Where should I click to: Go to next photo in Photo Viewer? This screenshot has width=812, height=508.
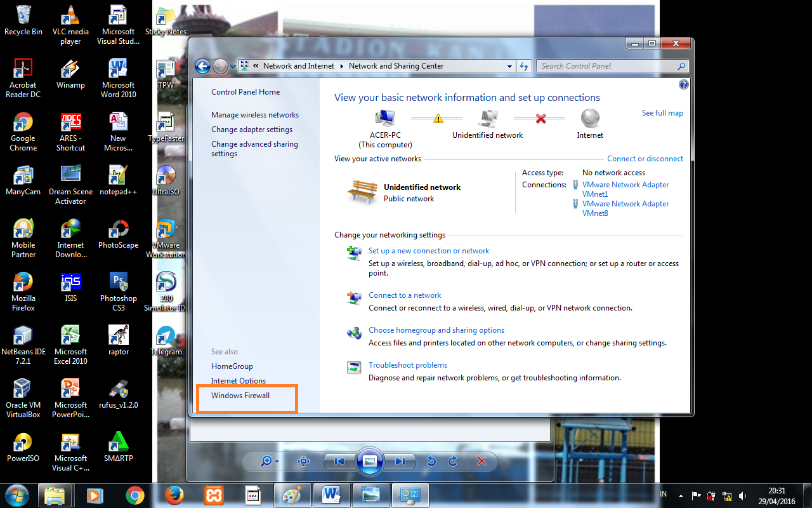[400, 462]
